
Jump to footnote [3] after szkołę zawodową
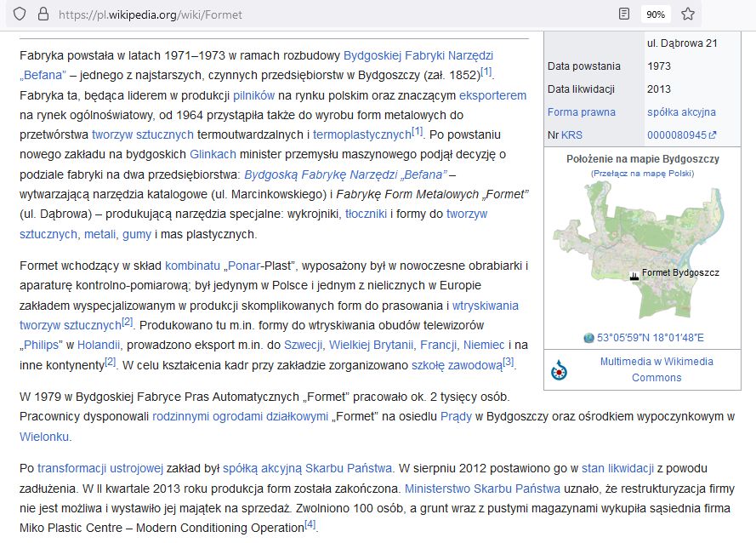pyautogui.click(x=509, y=362)
